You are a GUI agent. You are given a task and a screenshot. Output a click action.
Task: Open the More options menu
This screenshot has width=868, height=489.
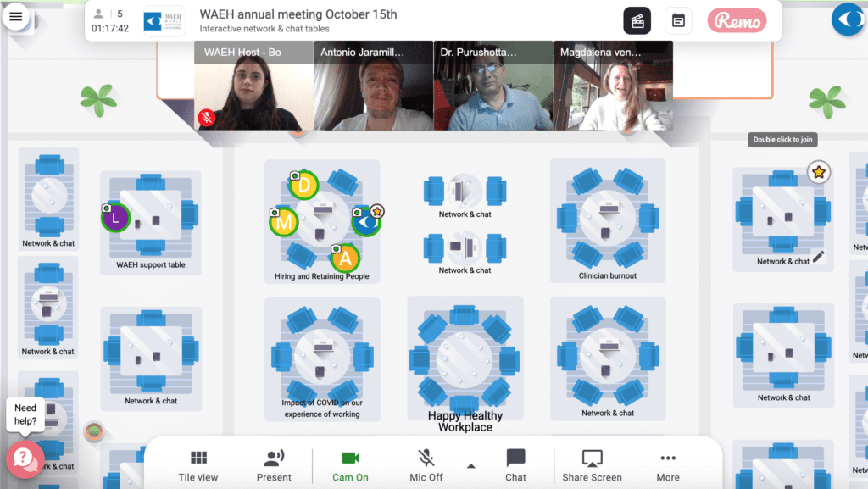tap(668, 466)
